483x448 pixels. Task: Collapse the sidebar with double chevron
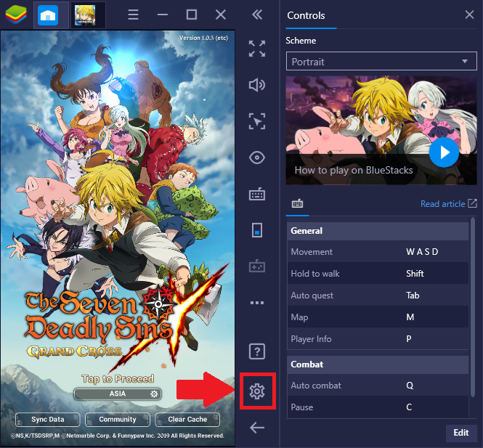(x=257, y=15)
